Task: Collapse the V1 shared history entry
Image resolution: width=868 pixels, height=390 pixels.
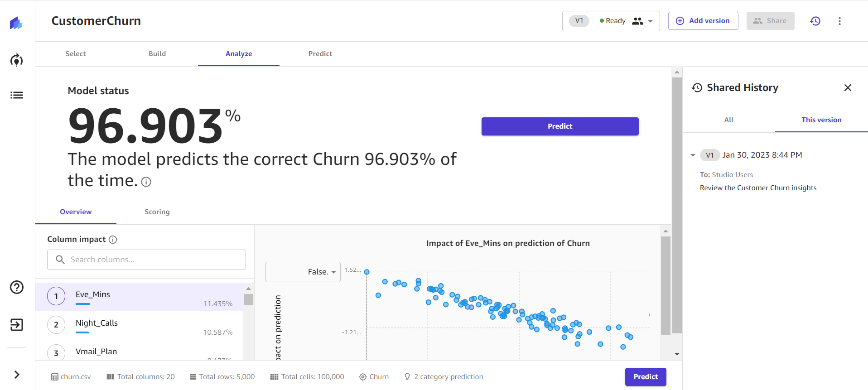Action: coord(693,155)
